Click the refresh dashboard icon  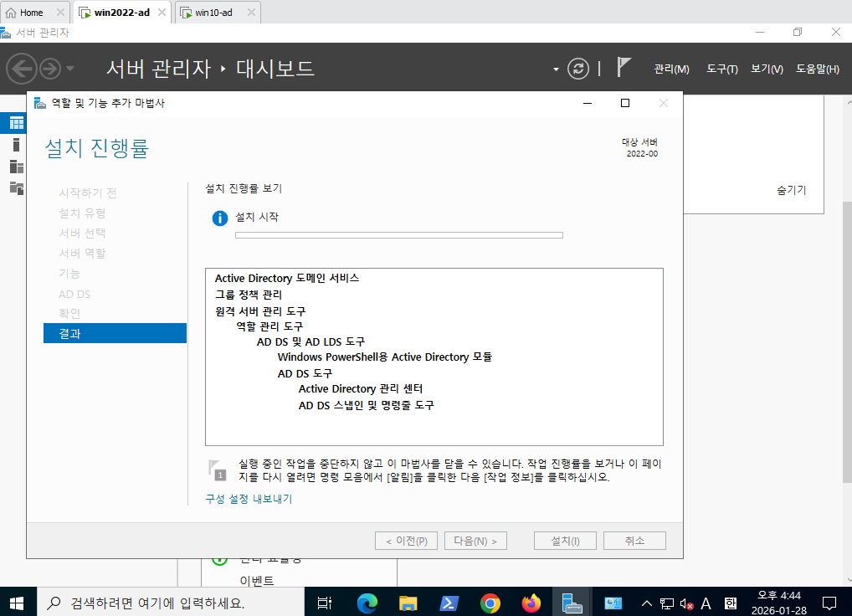pyautogui.click(x=578, y=69)
